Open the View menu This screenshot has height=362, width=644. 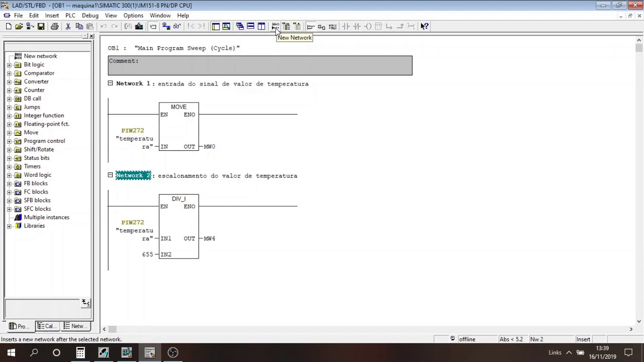[111, 16]
